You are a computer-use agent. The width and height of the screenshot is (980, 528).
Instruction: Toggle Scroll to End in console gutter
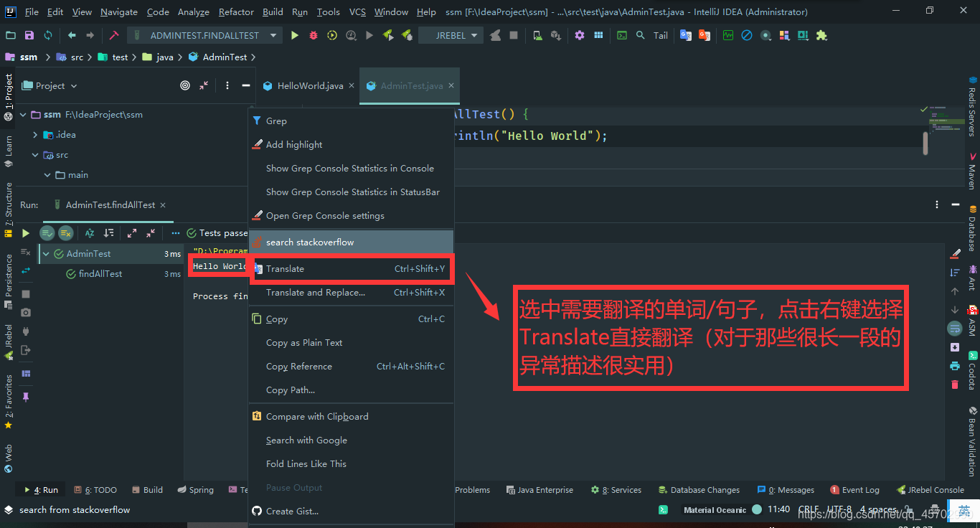[x=955, y=347]
